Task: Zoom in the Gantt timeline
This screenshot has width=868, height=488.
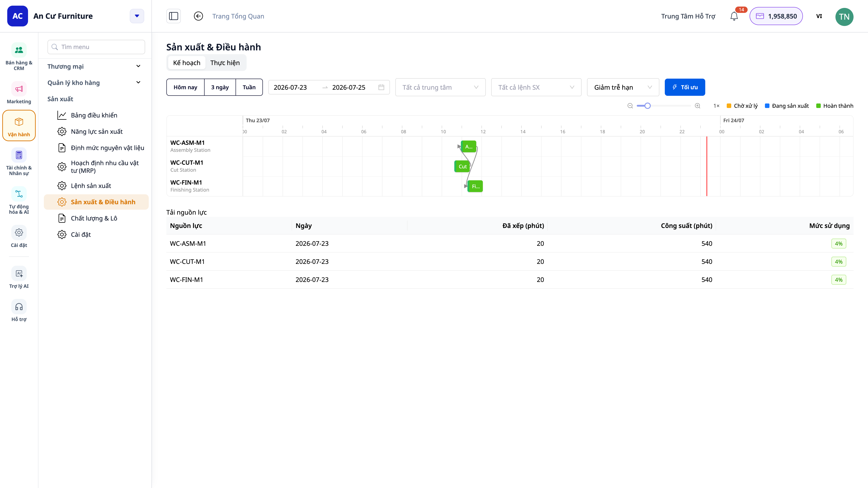Action: 698,106
